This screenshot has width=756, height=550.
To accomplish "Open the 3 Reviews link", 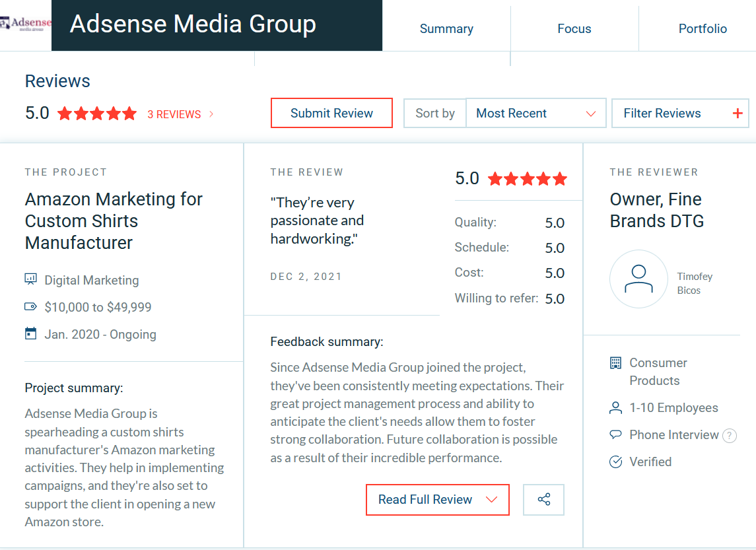I will point(180,114).
